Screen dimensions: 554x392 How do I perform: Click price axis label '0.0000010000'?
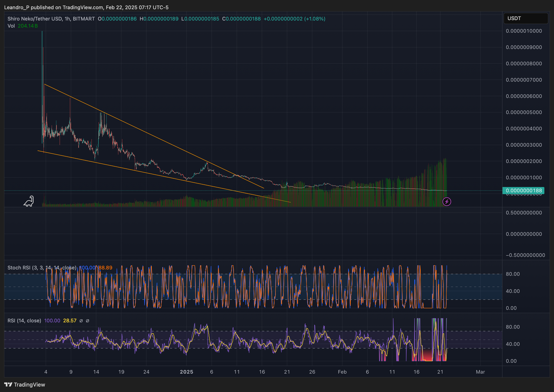point(524,31)
